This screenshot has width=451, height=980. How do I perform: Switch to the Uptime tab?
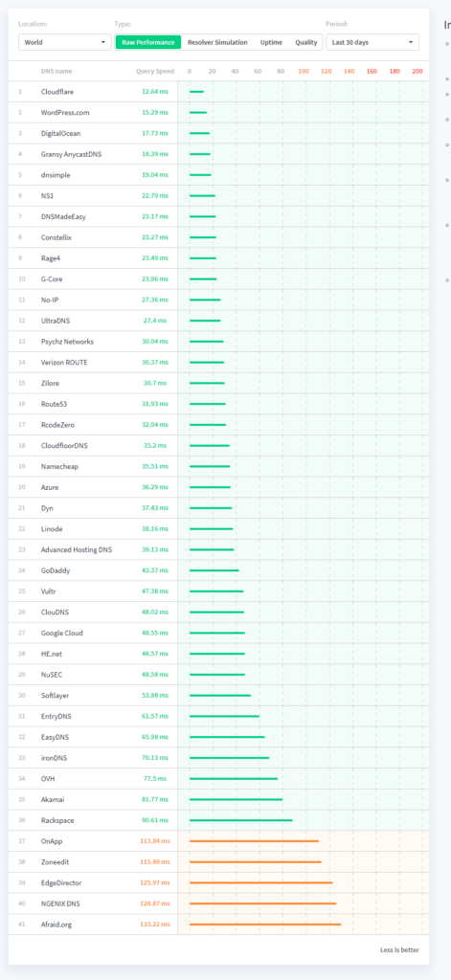tap(272, 42)
